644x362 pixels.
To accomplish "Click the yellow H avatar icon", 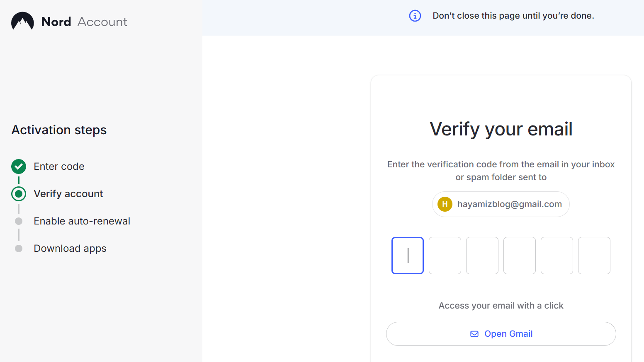I will click(445, 204).
